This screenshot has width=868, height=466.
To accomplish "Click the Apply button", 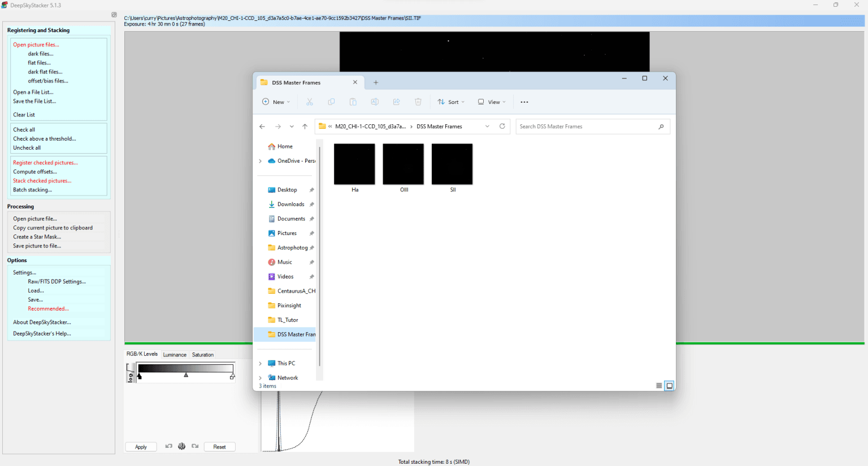I will 141,447.
